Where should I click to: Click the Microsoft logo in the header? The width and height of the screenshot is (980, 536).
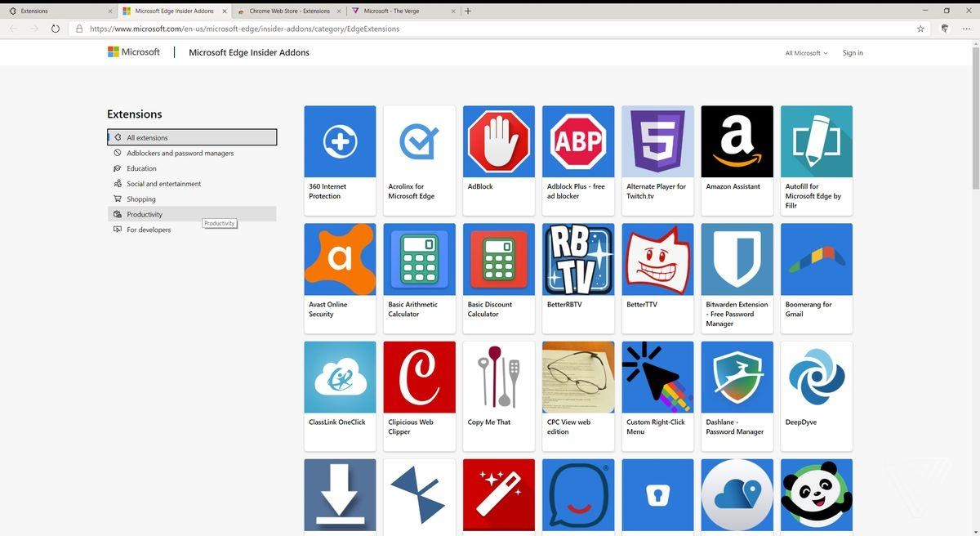[x=131, y=51]
